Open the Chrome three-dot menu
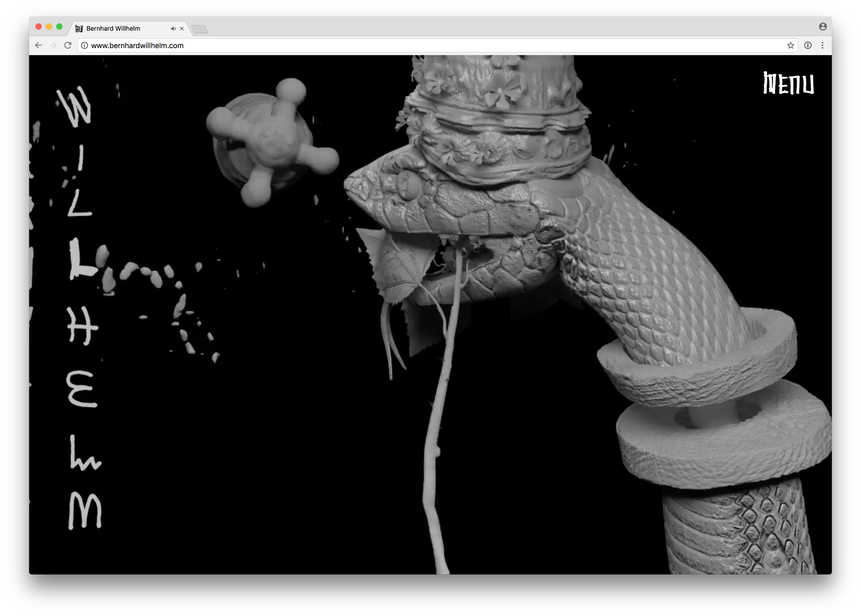861x616 pixels. click(x=822, y=45)
